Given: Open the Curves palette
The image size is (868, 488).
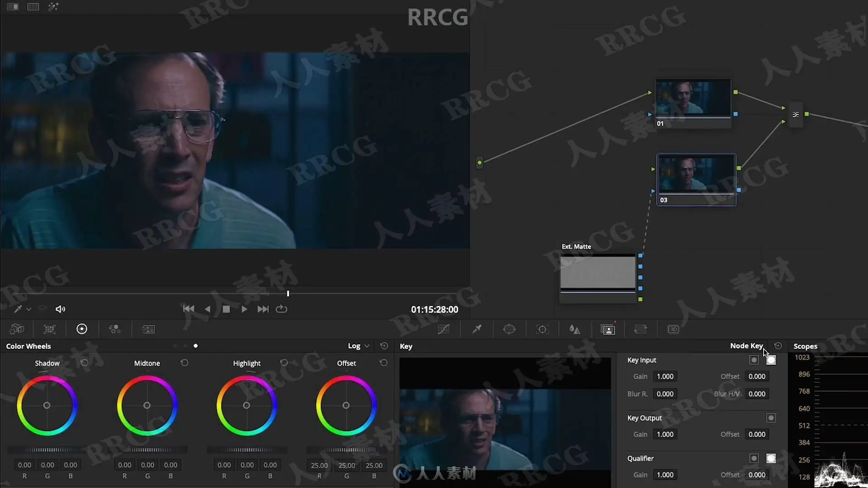Looking at the screenshot, I should click(x=443, y=329).
